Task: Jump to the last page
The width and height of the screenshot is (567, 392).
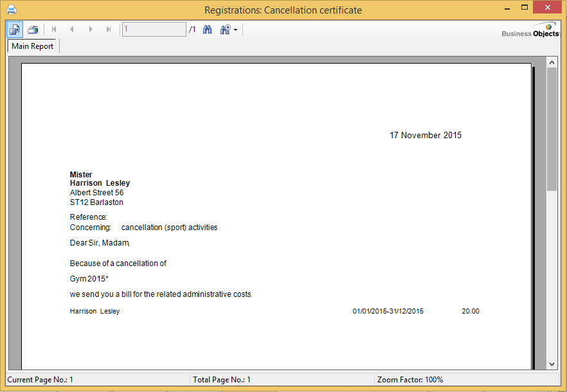Action: (x=109, y=30)
